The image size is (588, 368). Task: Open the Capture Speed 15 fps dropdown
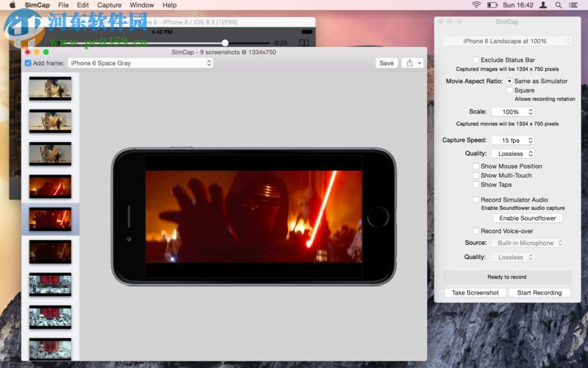point(513,140)
